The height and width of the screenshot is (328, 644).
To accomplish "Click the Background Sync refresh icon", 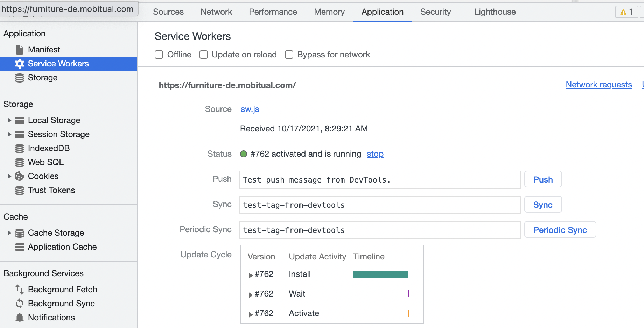I will point(19,303).
